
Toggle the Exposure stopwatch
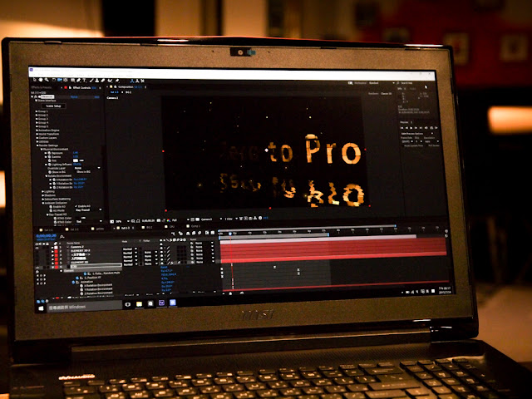50,153
